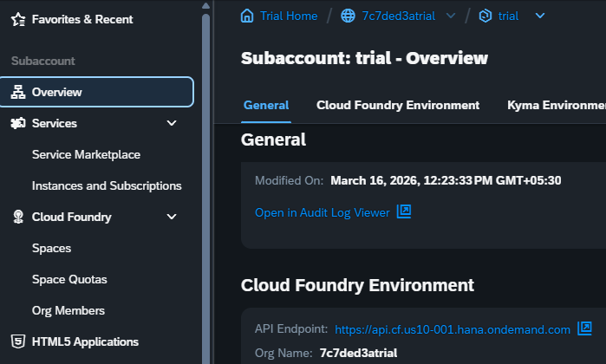Expand the trial breadcrumb dropdown arrow
The image size is (606, 364).
pos(540,16)
